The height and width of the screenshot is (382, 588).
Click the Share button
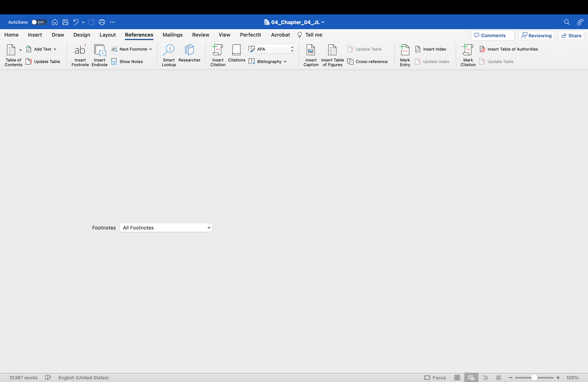[571, 35]
